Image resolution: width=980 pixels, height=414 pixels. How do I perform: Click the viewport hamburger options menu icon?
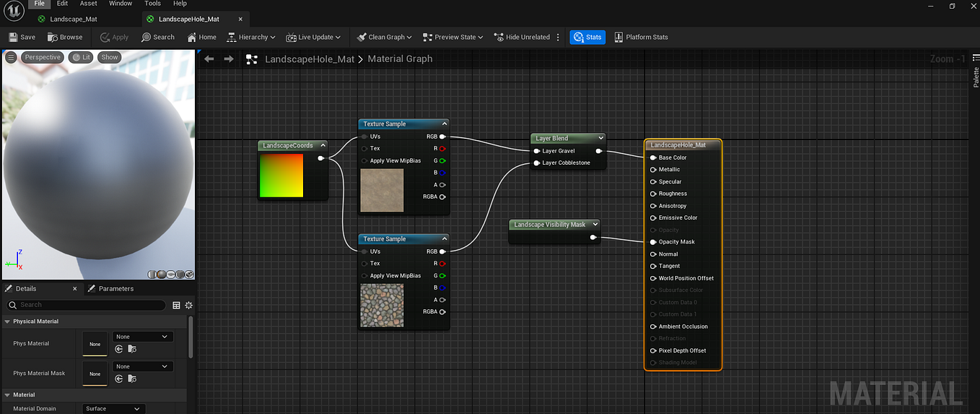pos(11,57)
